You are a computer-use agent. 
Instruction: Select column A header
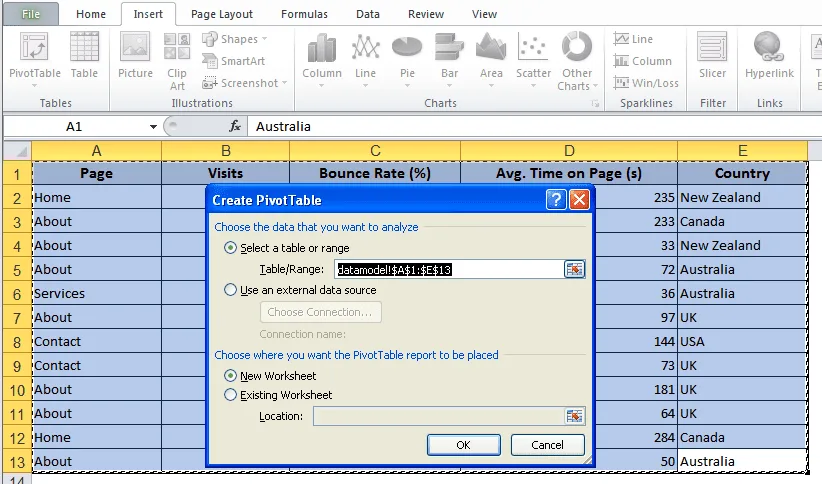(96, 151)
